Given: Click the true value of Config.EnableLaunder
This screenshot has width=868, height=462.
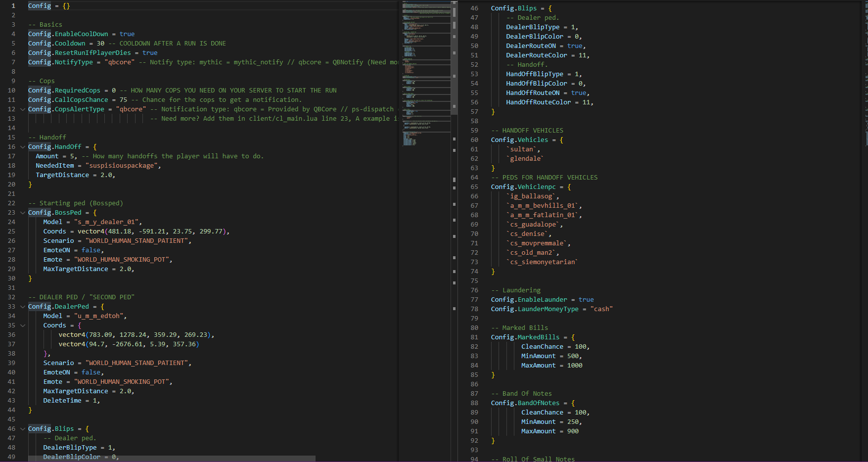Looking at the screenshot, I should tap(586, 300).
